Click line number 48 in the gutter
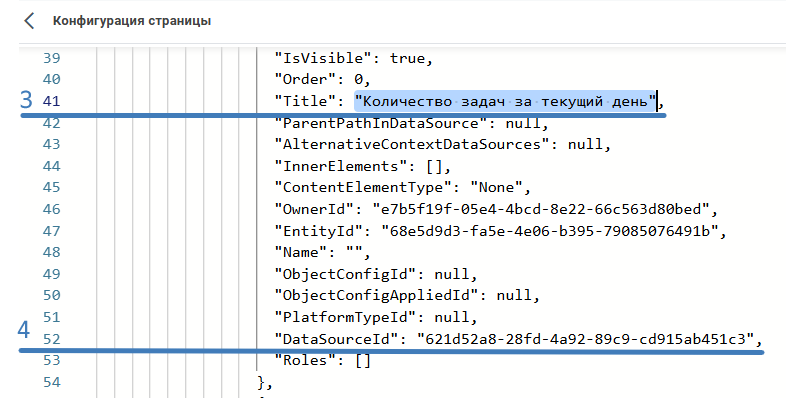Screen dimensions: 786x398 (52, 252)
